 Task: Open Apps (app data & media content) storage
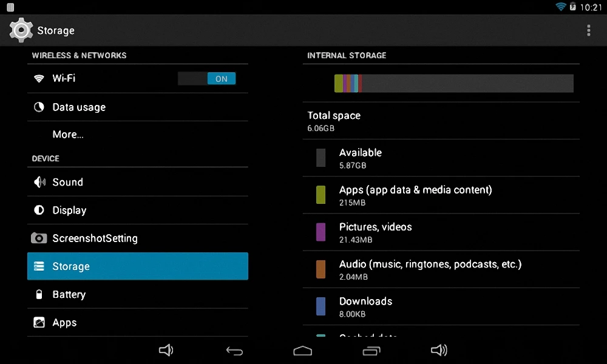(441, 195)
